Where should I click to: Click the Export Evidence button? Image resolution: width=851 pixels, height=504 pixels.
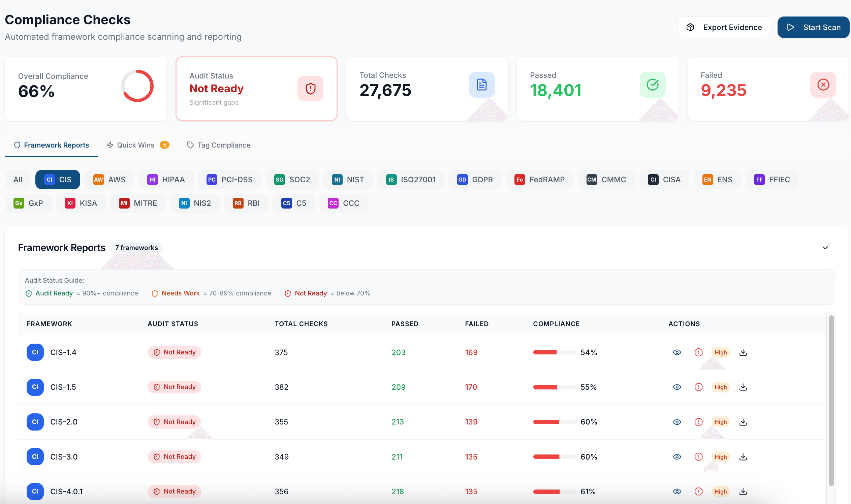click(724, 27)
